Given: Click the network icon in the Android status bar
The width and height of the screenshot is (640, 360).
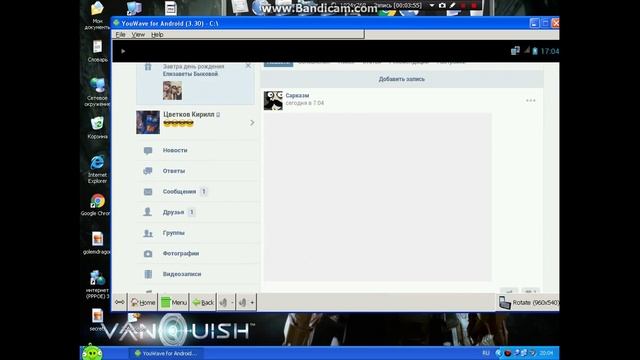Looking at the screenshot, I should tap(515, 51).
